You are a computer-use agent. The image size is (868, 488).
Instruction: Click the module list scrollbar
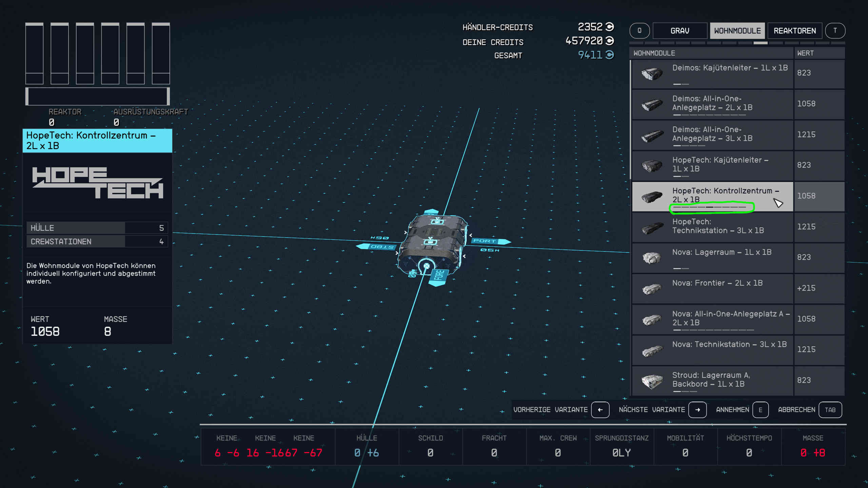(630, 119)
